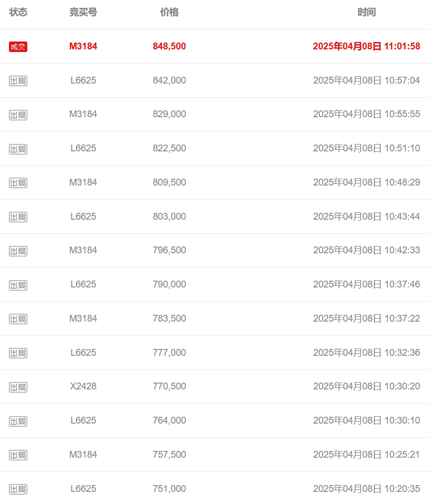Click the 出局 badge in the X2428 row
Viewport: 430px width, 504px height.
[x=18, y=387]
